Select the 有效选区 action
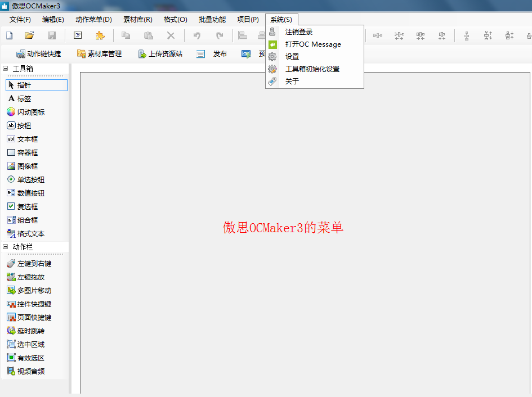532x397 pixels. pyautogui.click(x=26, y=358)
